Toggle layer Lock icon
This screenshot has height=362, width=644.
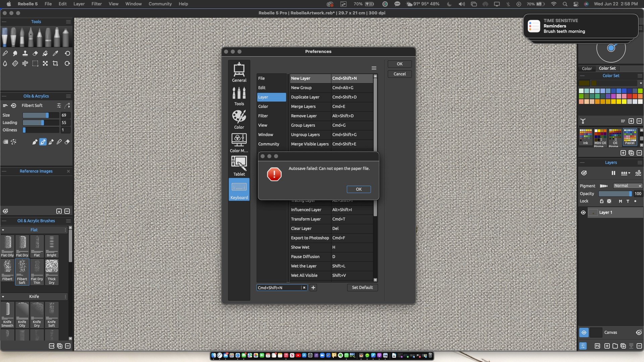click(x=602, y=201)
